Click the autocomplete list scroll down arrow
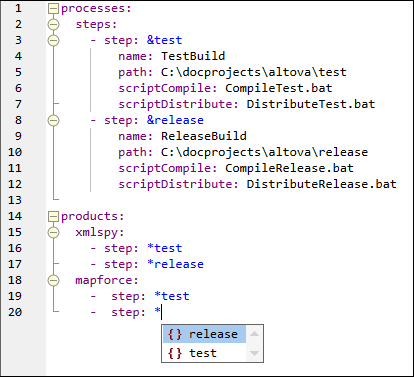The image size is (414, 377). click(x=254, y=353)
